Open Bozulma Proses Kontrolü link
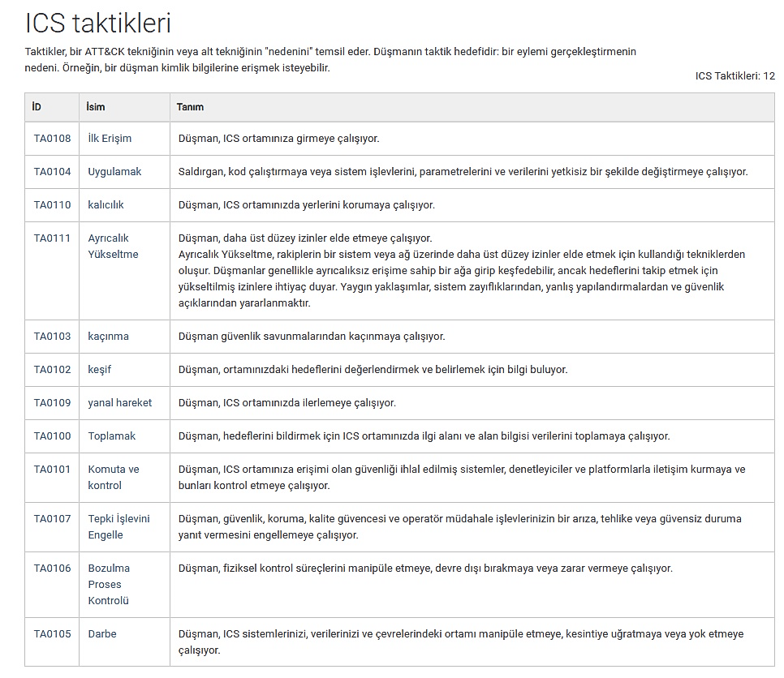The height and width of the screenshot is (678, 784). 109,584
